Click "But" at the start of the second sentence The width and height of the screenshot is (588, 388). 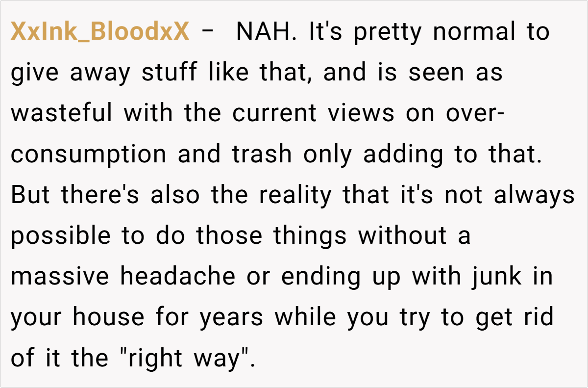(30, 195)
